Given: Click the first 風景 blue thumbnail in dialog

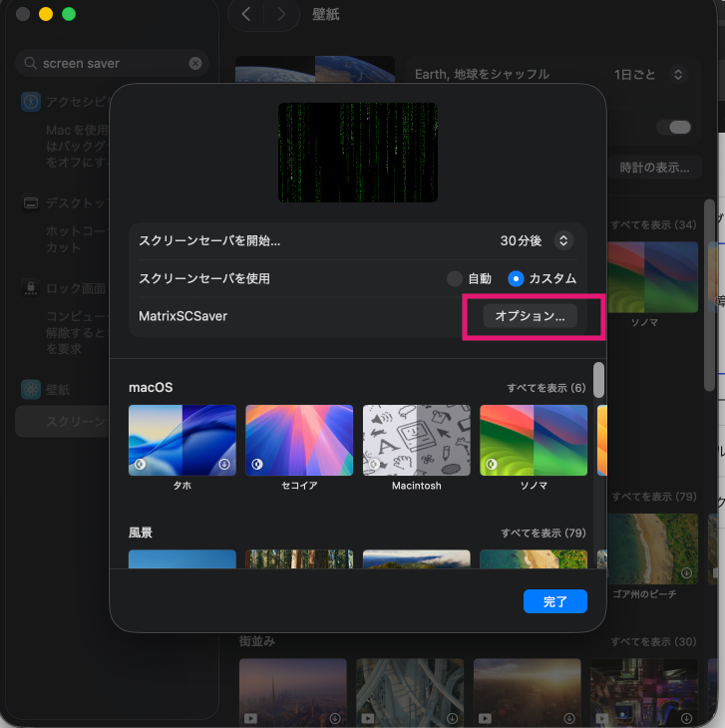Looking at the screenshot, I should coord(181,559).
